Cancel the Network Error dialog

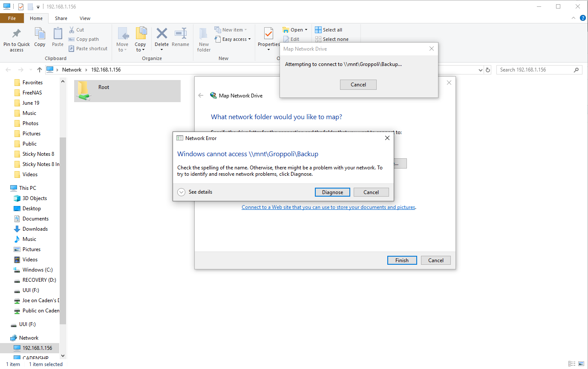(x=371, y=192)
